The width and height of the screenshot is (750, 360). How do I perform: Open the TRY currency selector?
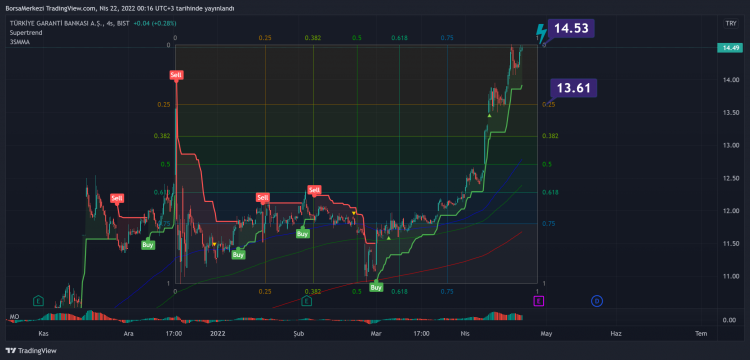point(730,23)
